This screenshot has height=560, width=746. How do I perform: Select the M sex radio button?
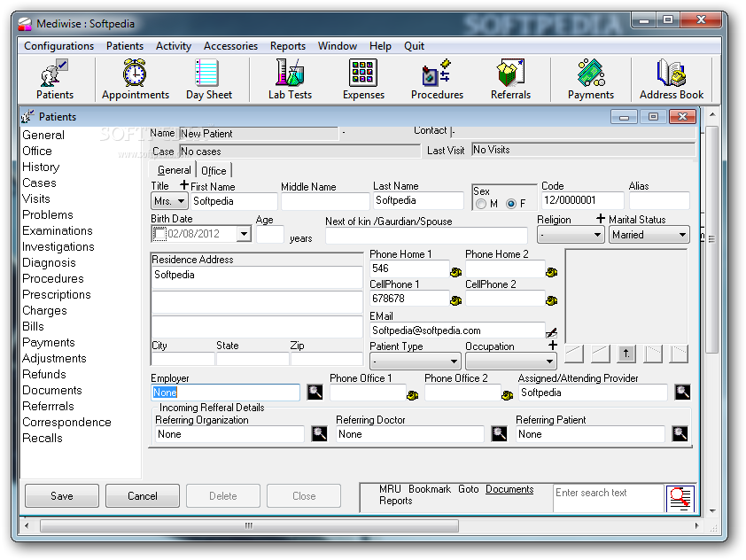coord(481,204)
